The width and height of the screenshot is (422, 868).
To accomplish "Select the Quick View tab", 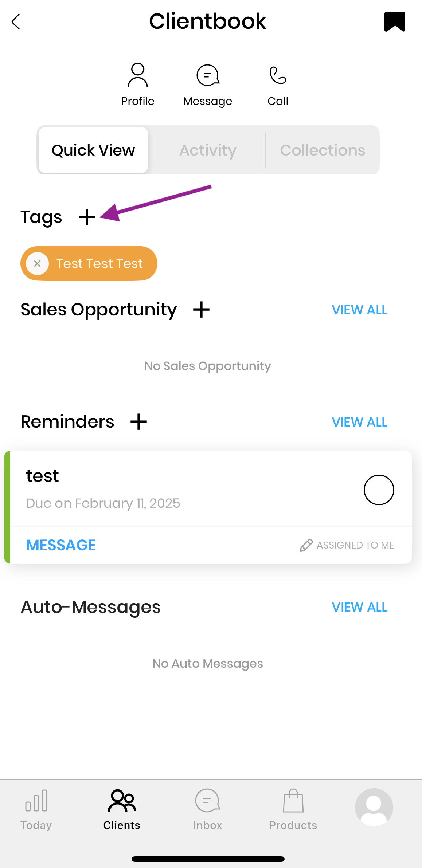I will pos(93,150).
